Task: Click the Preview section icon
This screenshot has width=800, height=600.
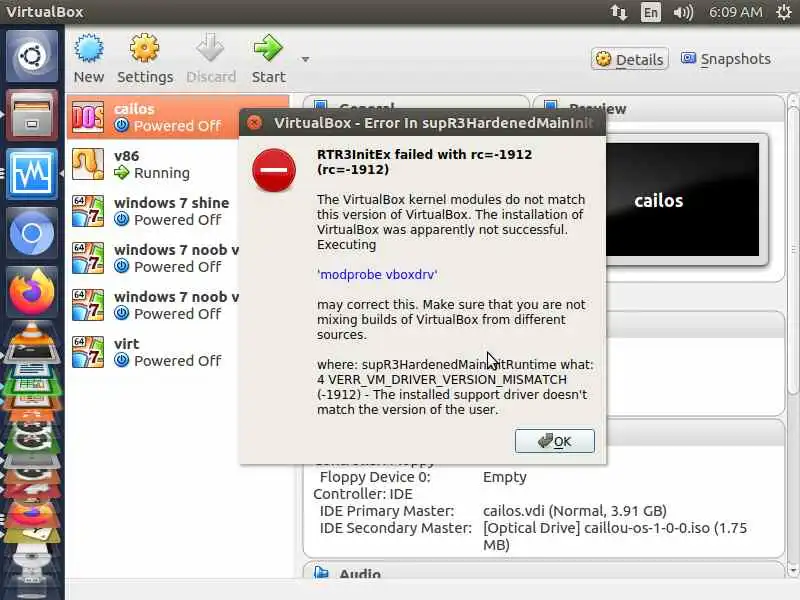Action: click(551, 106)
